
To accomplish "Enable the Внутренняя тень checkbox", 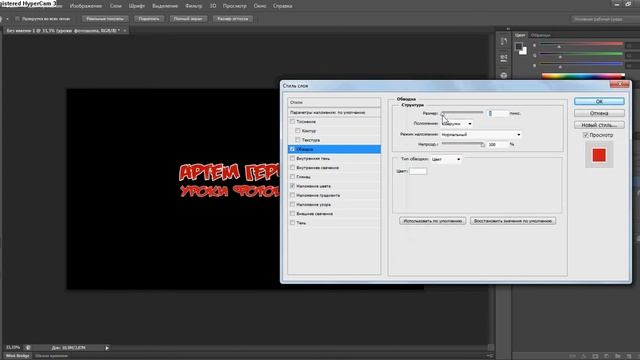I will coord(292,158).
